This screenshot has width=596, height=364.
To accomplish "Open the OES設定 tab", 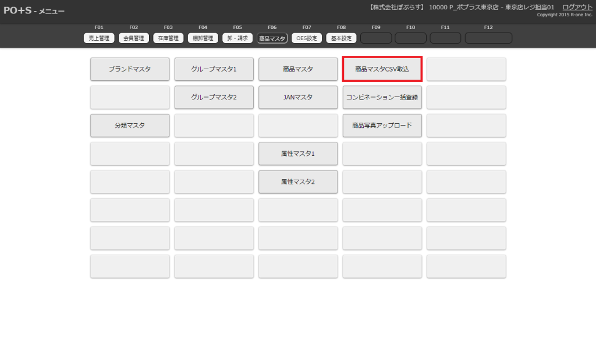I will pos(307,38).
